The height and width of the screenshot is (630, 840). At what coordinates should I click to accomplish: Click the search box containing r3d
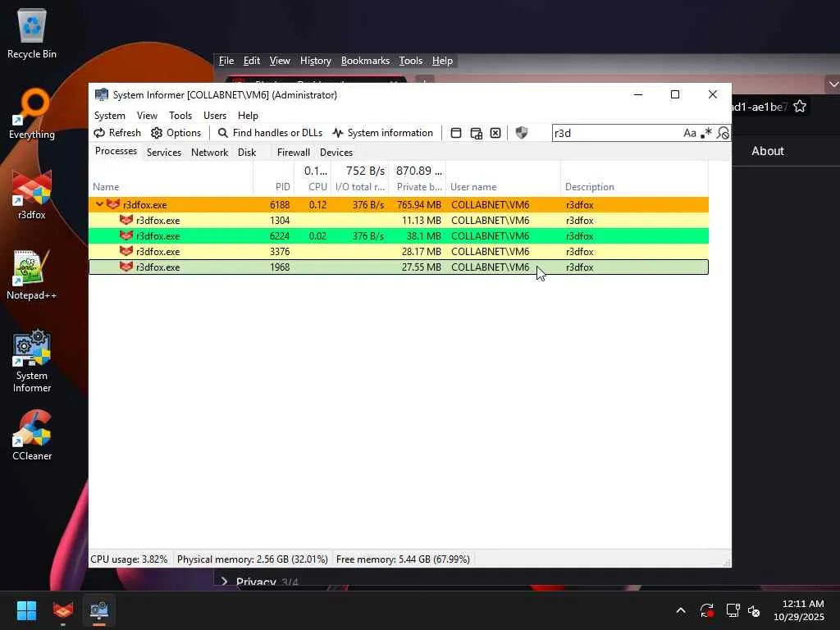coord(616,133)
